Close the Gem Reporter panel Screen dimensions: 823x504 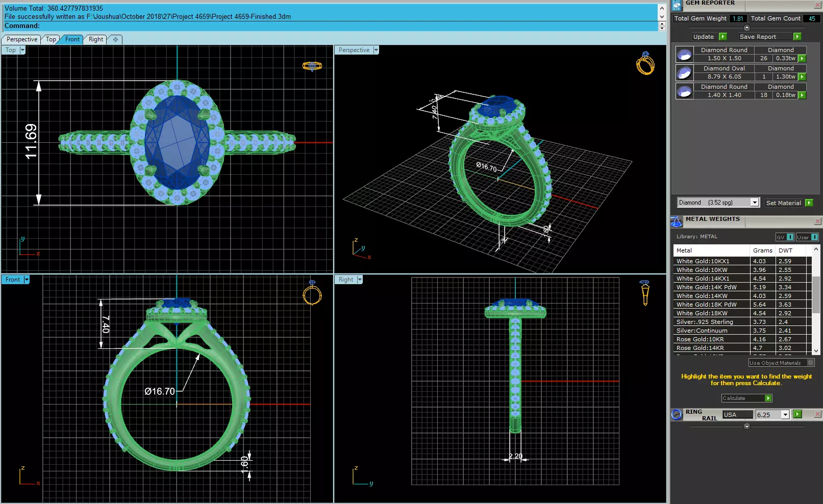tap(817, 5)
